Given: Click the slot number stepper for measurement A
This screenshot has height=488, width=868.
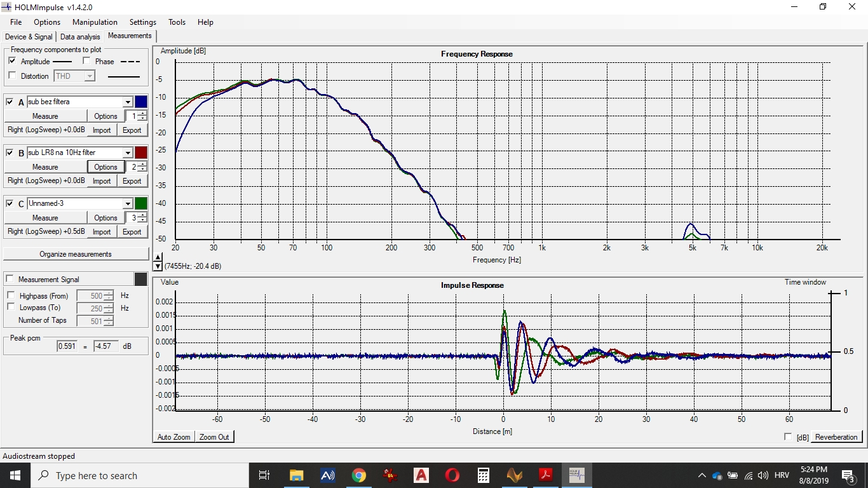Looking at the screenshot, I should point(142,116).
